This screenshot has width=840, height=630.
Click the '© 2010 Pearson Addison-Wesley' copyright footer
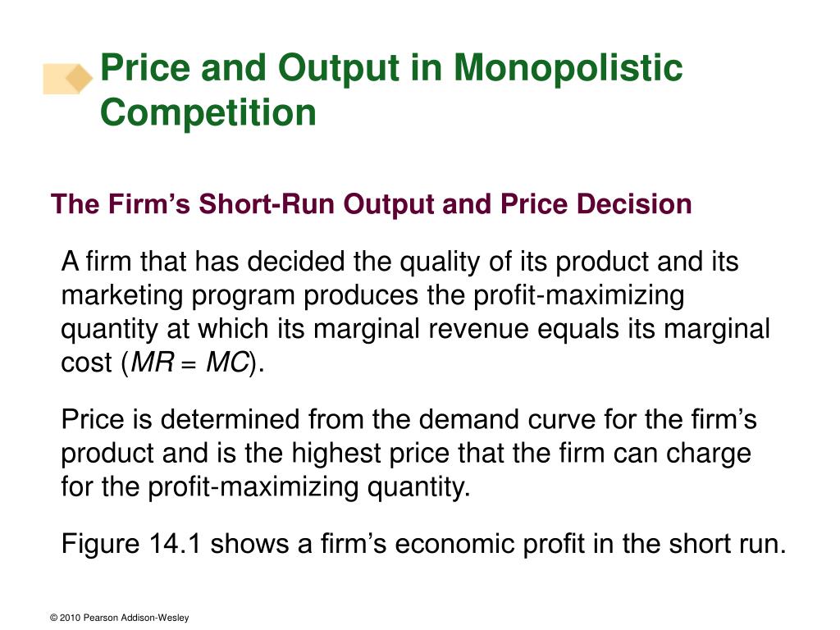click(x=120, y=618)
